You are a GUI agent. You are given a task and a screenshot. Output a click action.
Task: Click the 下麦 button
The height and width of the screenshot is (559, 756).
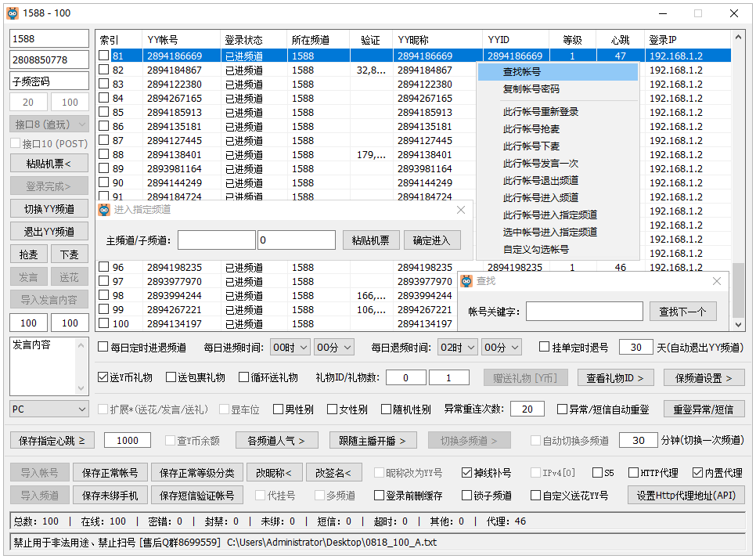(70, 254)
